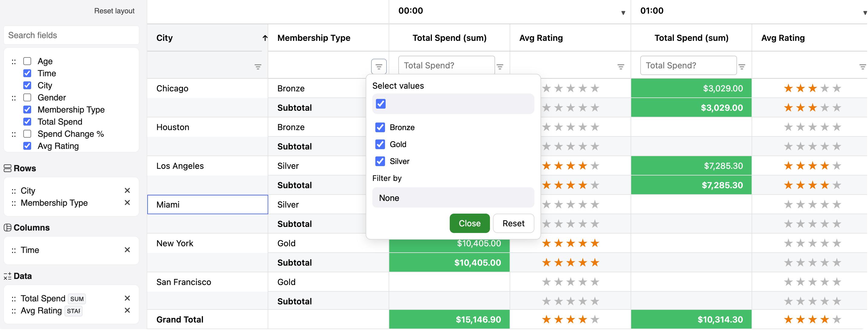Image resolution: width=868 pixels, height=331 pixels.
Task: Uncheck Silver in the filter popup
Action: [380, 161]
